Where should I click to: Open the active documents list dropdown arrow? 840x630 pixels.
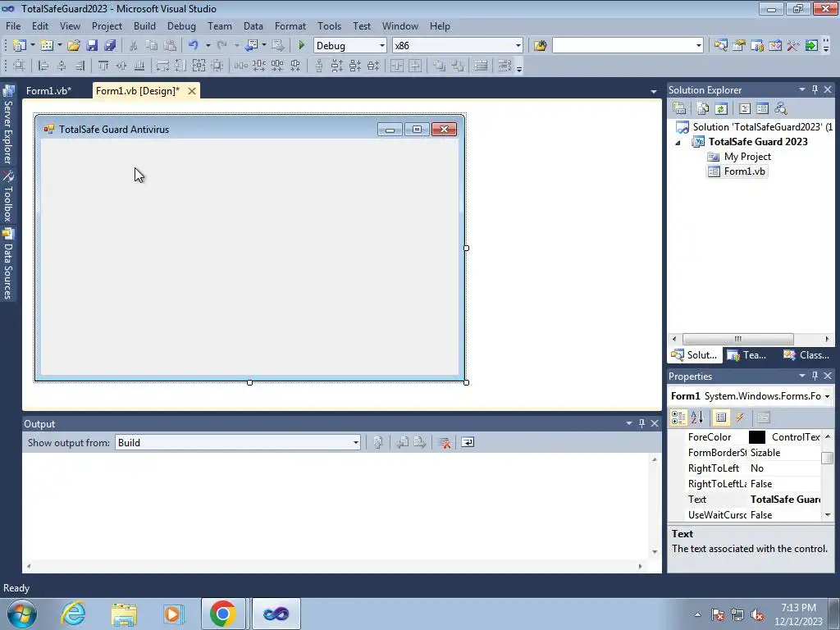click(653, 92)
